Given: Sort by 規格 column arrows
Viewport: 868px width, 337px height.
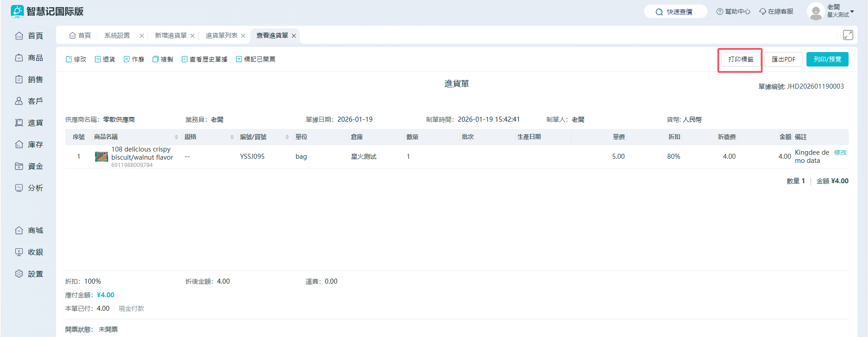Looking at the screenshot, I should tap(232, 137).
